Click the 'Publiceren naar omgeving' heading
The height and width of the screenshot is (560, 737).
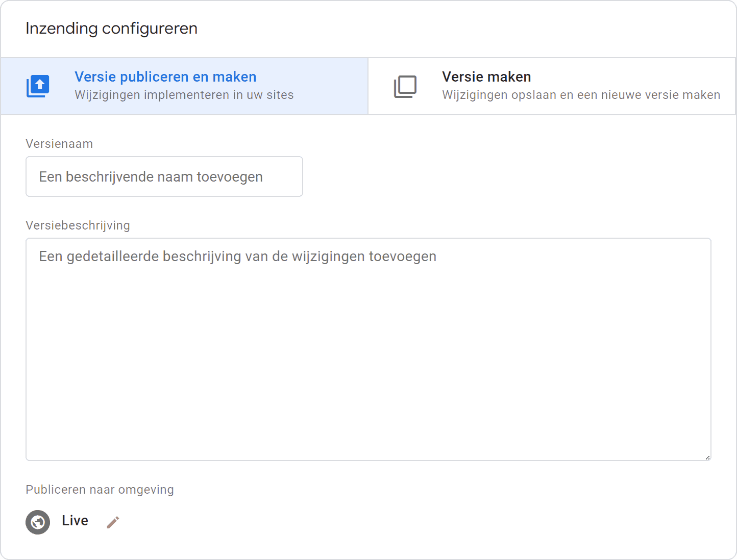coord(100,489)
